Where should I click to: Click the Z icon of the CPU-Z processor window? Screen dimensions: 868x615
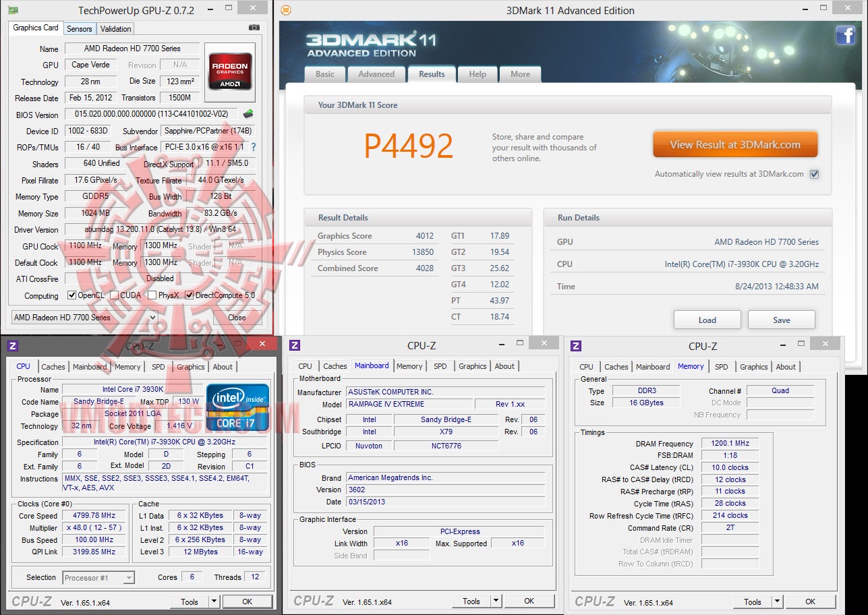[x=12, y=346]
